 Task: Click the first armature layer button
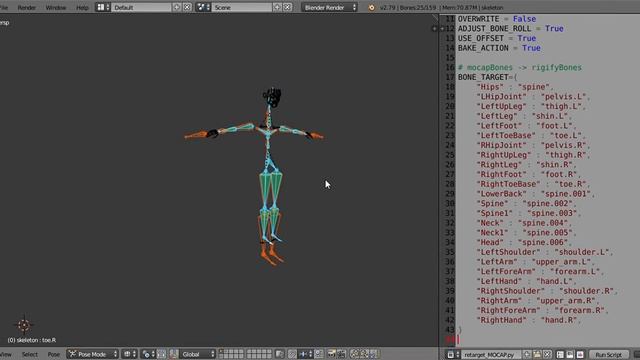point(221,351)
